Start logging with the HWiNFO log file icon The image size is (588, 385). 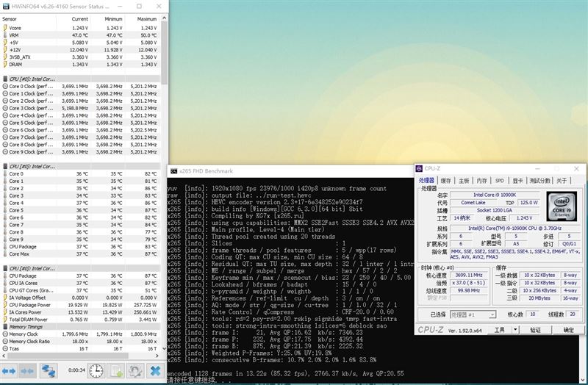tap(116, 371)
